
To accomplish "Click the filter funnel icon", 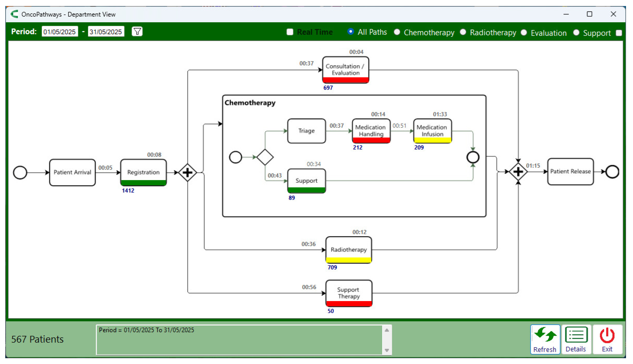I will point(137,32).
